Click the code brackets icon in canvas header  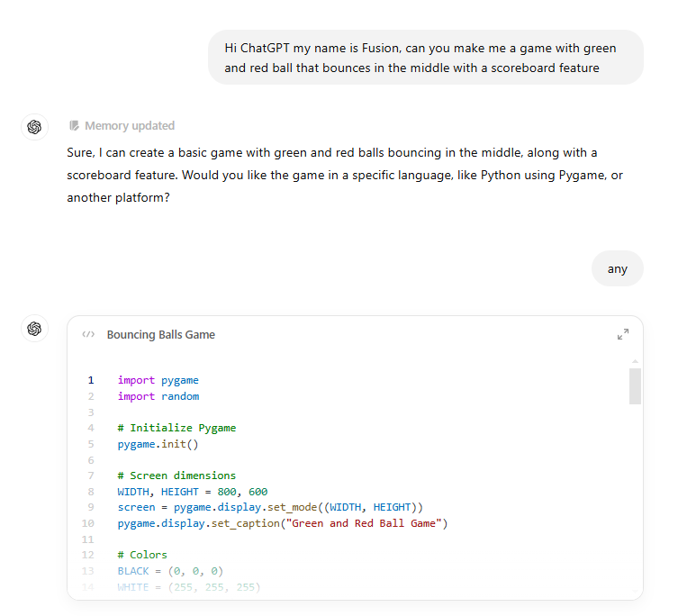tap(88, 334)
